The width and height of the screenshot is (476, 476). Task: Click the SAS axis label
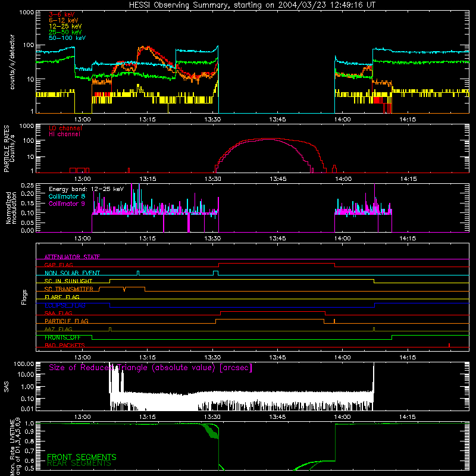[7, 387]
